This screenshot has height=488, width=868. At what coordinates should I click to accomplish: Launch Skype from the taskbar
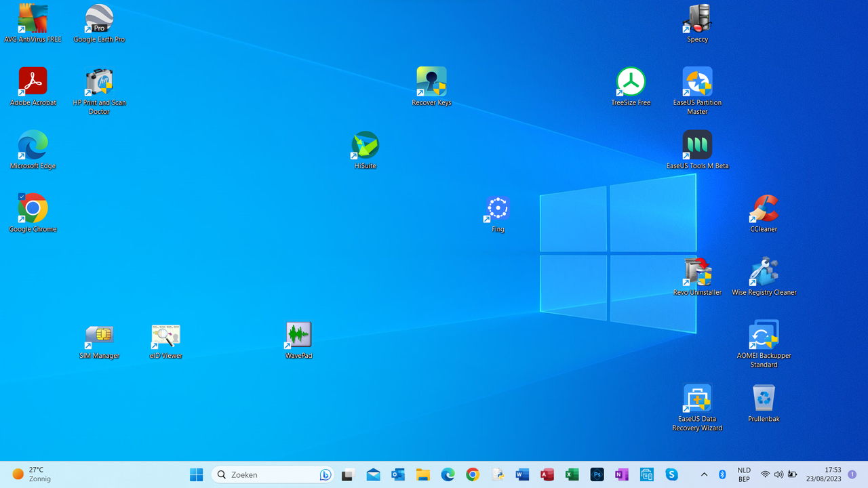671,474
